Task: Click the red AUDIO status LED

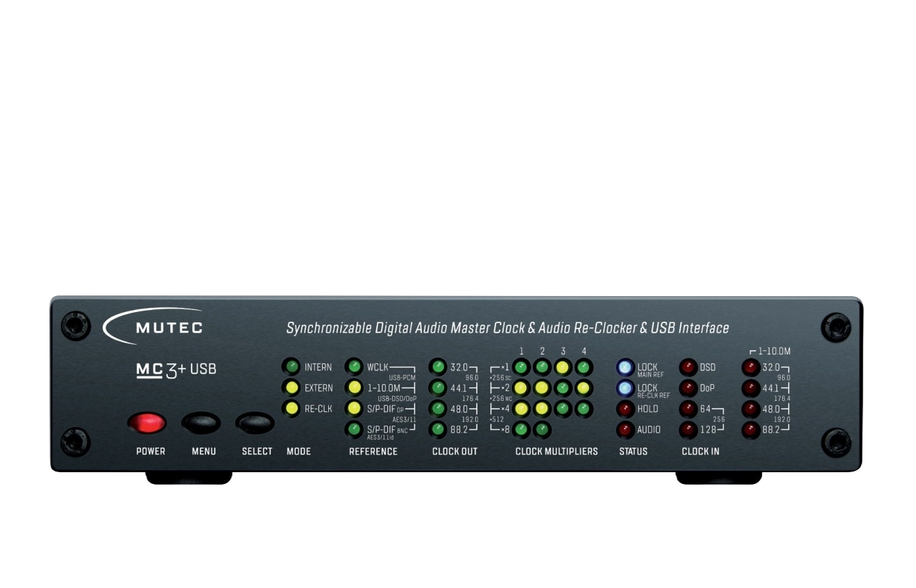Action: [x=625, y=429]
